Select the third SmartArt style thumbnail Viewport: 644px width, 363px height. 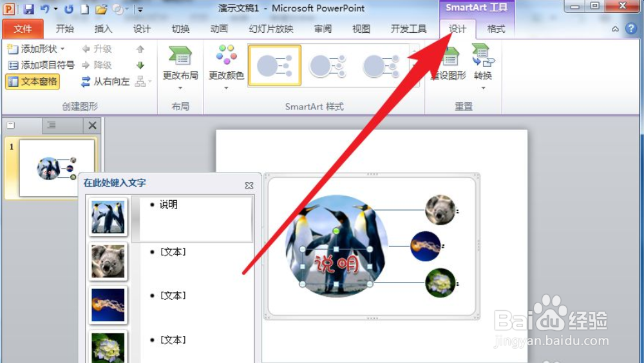tap(381, 65)
